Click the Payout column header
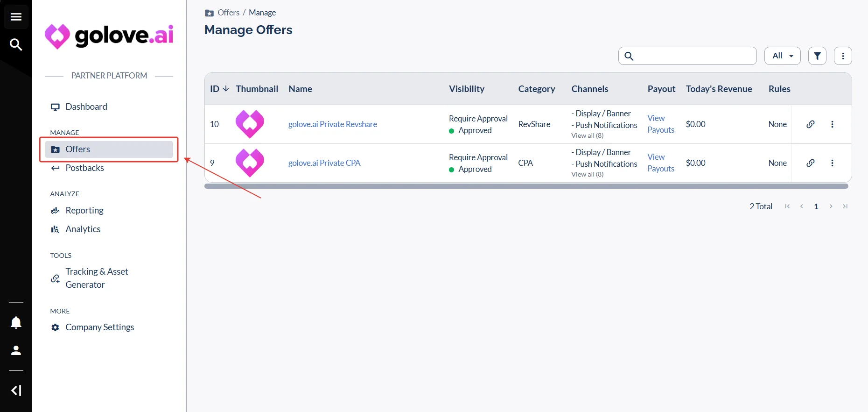 661,89
